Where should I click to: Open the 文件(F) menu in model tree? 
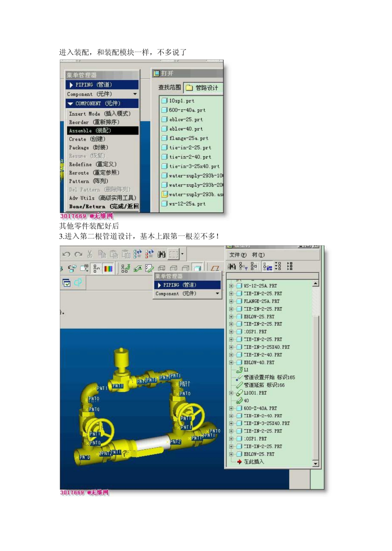(237, 255)
